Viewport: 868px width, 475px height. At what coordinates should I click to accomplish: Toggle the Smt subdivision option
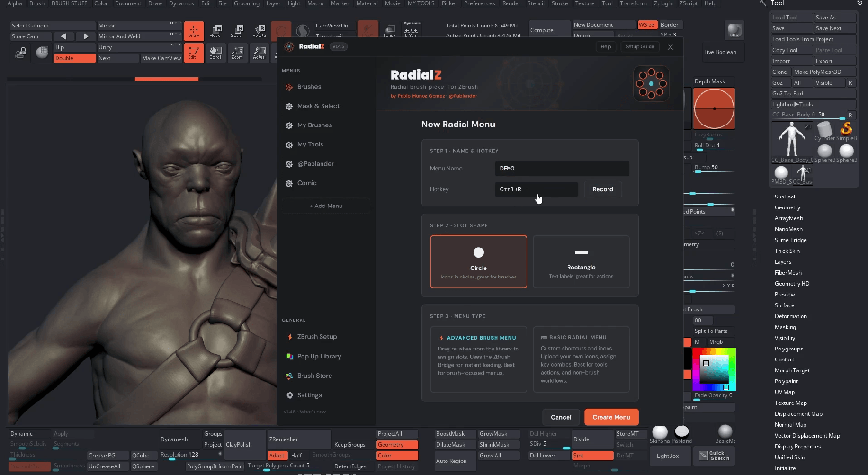coord(592,456)
